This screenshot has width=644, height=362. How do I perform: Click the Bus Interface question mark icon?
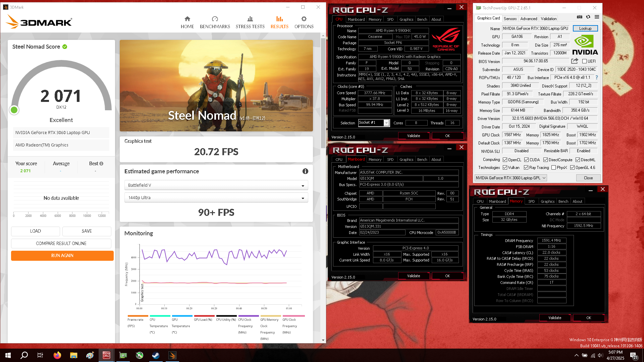pos(596,77)
